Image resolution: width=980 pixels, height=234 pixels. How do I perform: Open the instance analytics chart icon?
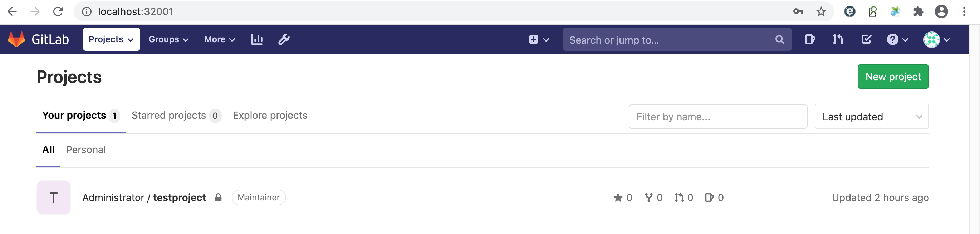tap(257, 39)
